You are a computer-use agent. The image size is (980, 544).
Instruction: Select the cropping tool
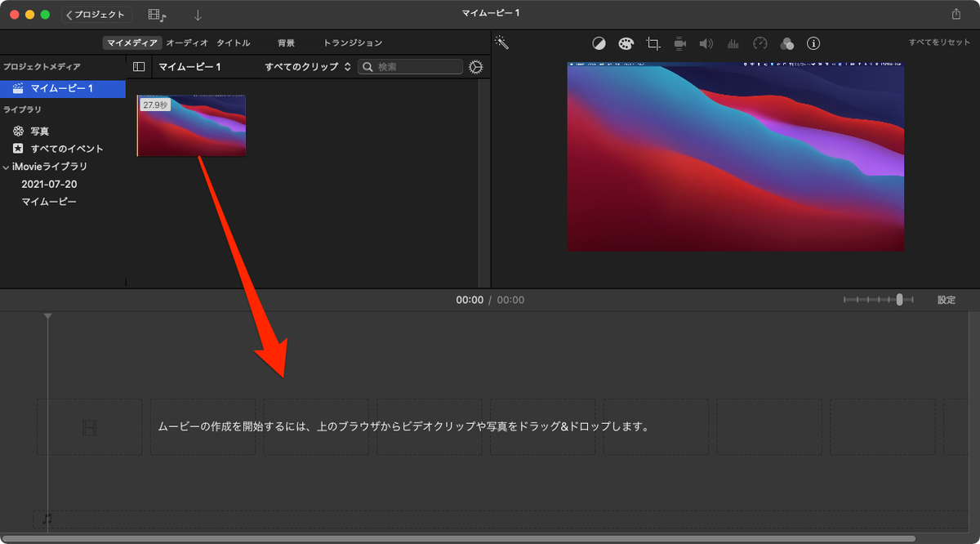(x=653, y=43)
